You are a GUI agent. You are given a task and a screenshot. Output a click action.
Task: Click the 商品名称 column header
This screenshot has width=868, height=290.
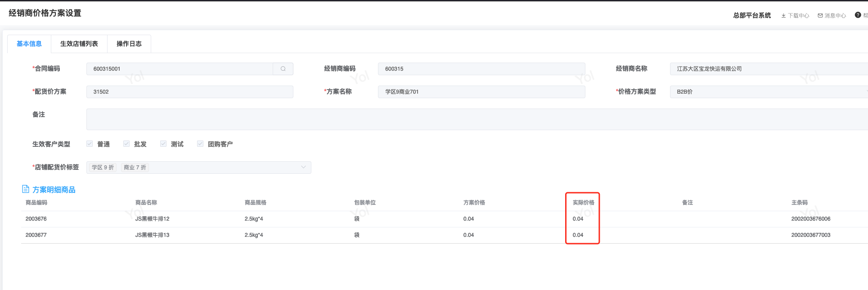(x=146, y=203)
